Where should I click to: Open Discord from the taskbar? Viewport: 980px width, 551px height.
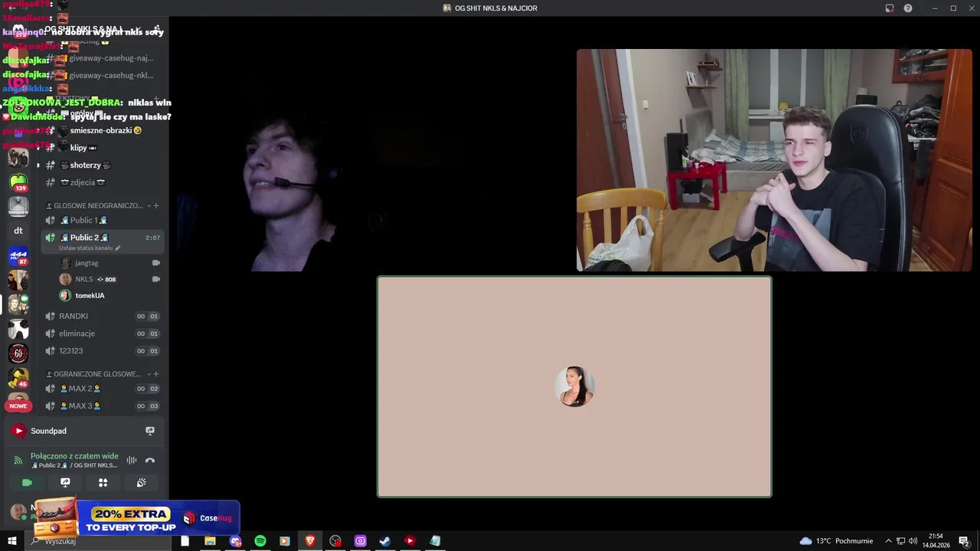click(235, 541)
